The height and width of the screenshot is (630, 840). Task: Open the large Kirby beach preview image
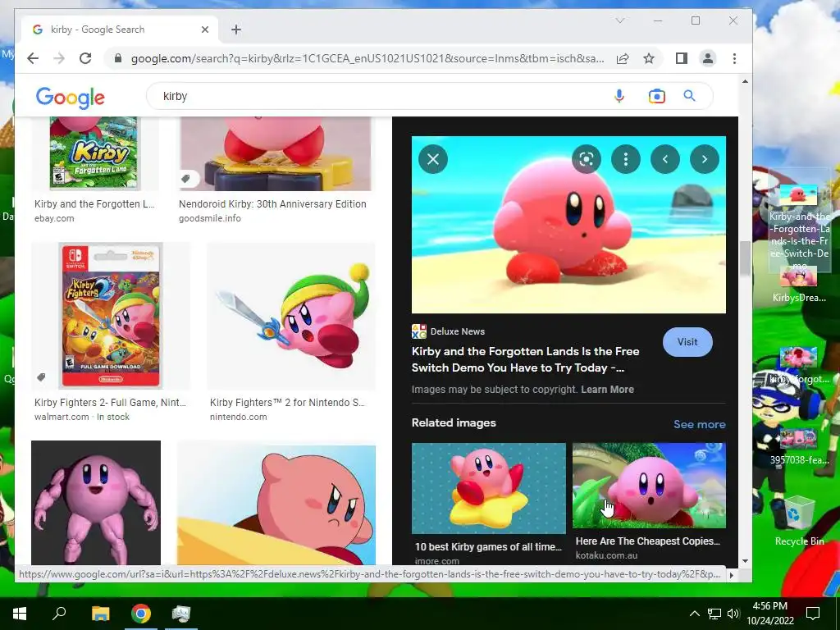pyautogui.click(x=568, y=225)
